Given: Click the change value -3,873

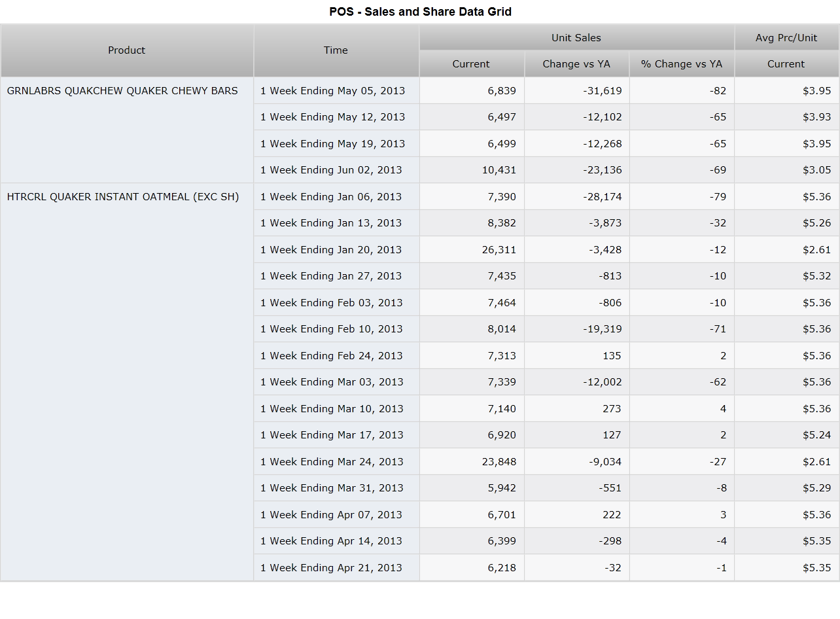Looking at the screenshot, I should point(605,223).
